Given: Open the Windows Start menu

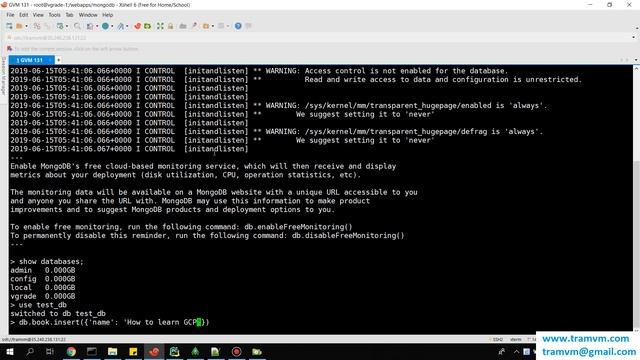Looking at the screenshot, I should pyautogui.click(x=9, y=351).
